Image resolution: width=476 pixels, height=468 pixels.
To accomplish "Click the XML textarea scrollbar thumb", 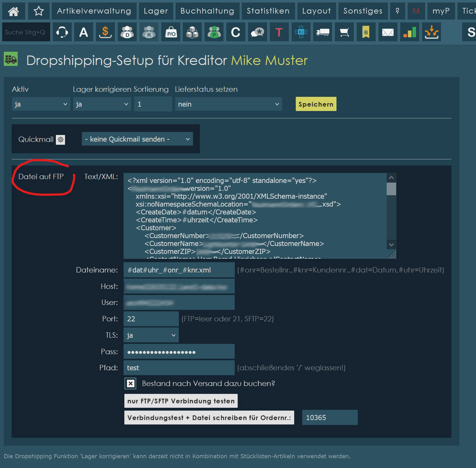I will [391, 189].
